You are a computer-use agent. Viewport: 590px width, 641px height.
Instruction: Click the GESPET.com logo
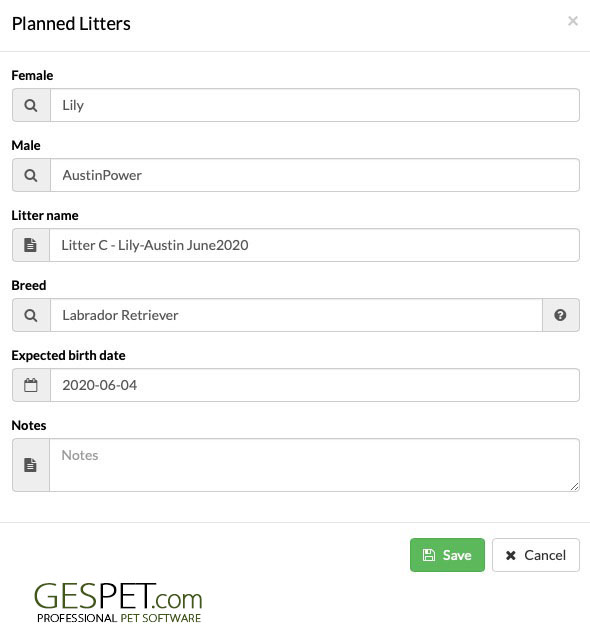pyautogui.click(x=118, y=603)
